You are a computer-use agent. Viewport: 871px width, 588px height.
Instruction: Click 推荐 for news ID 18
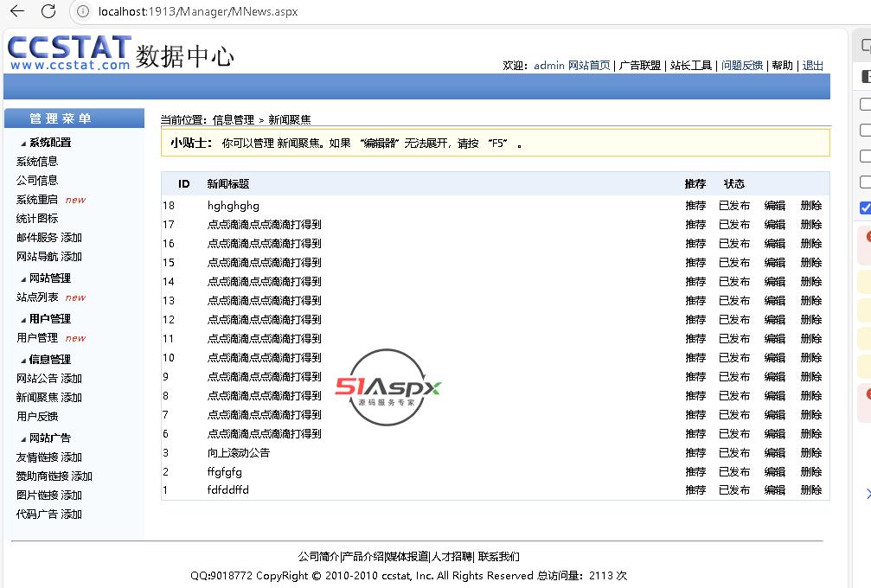[695, 206]
